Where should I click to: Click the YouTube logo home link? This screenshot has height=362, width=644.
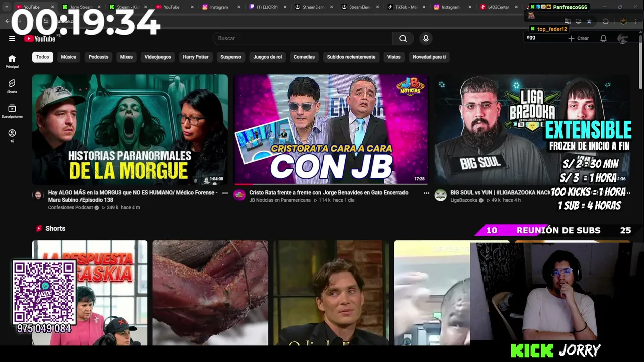point(40,39)
